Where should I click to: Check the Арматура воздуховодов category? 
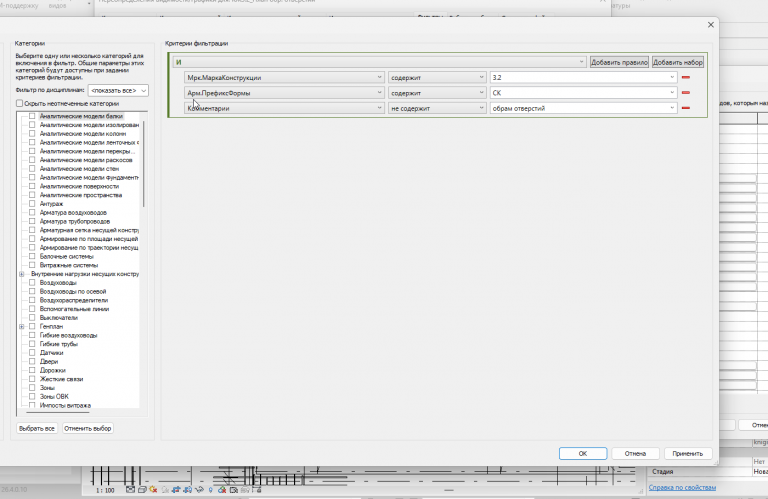click(32, 213)
